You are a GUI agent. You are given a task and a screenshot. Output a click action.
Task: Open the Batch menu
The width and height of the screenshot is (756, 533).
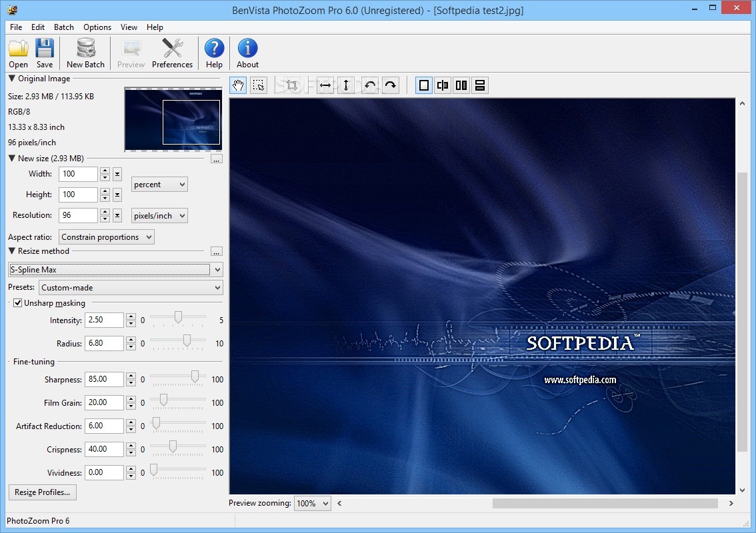point(63,27)
